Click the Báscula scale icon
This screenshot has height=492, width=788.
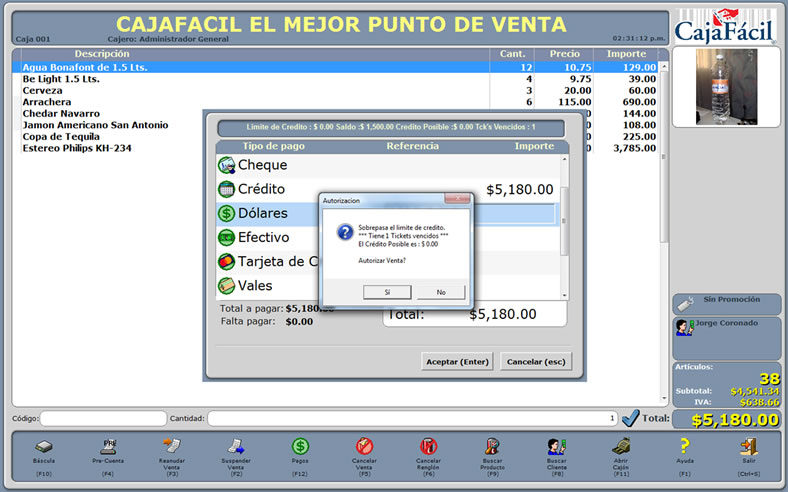click(x=44, y=446)
